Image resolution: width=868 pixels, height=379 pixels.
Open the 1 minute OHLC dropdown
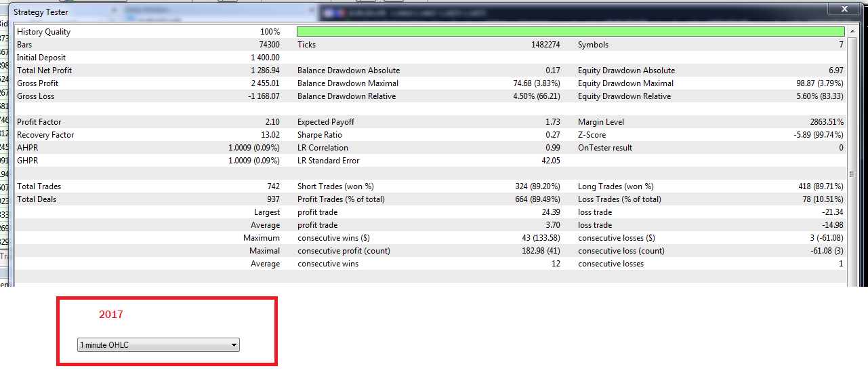[x=159, y=345]
